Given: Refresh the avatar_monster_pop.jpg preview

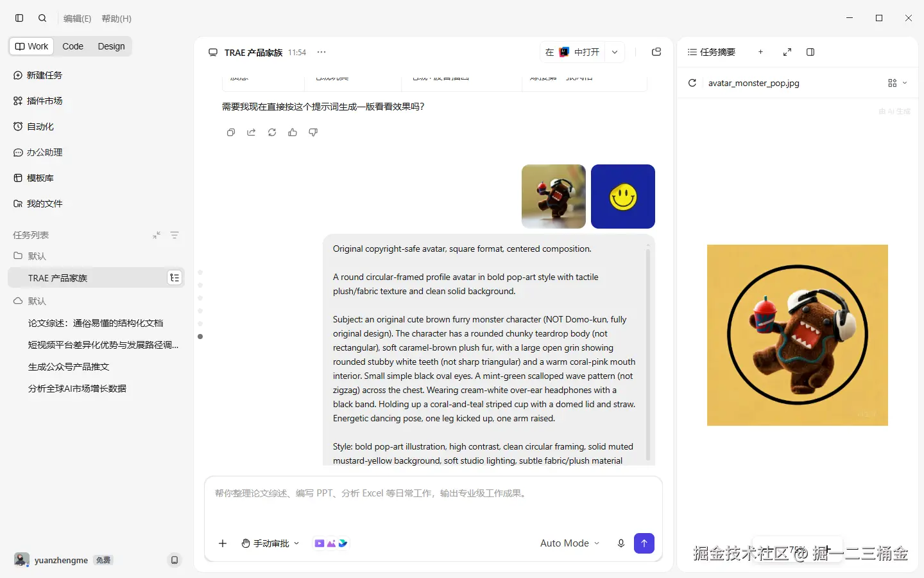Looking at the screenshot, I should click(692, 83).
